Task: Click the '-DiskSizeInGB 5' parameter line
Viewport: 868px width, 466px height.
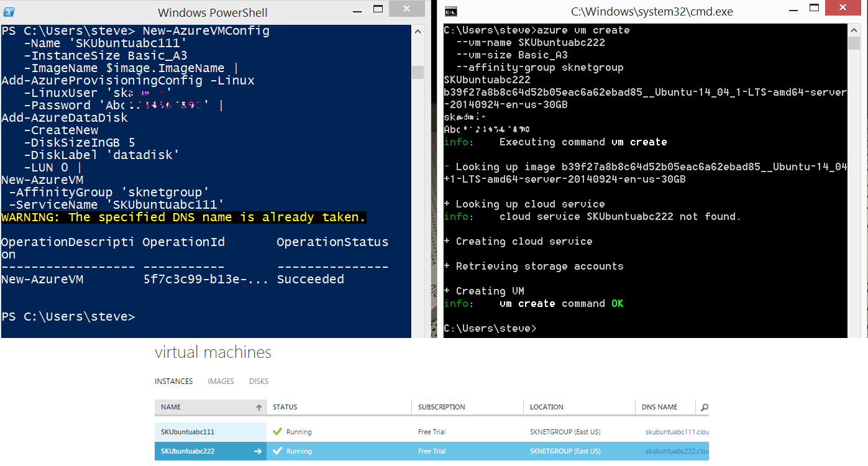Action: click(80, 143)
